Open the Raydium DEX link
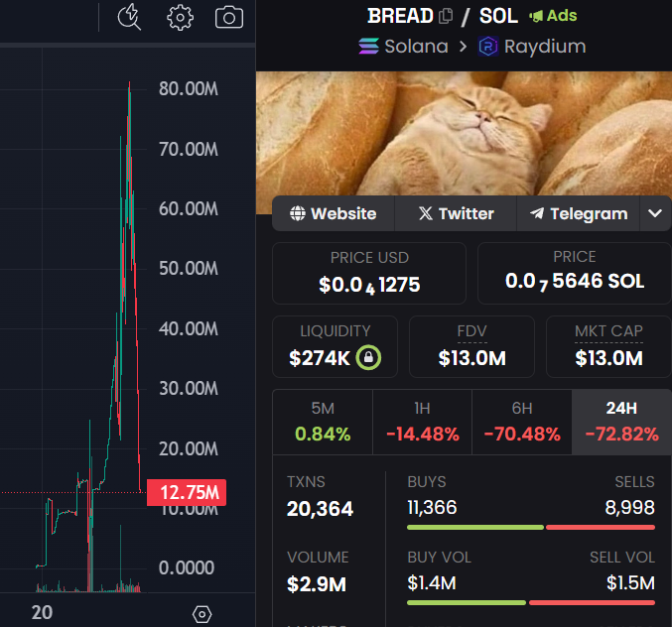 tap(532, 47)
